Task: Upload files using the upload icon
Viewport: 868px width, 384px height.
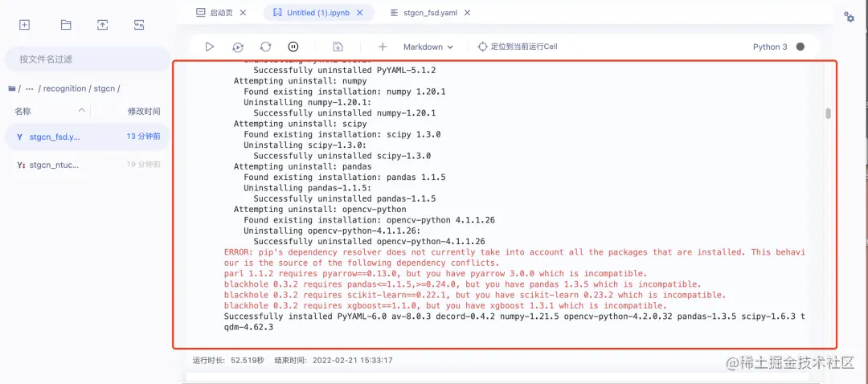Action: [102, 25]
